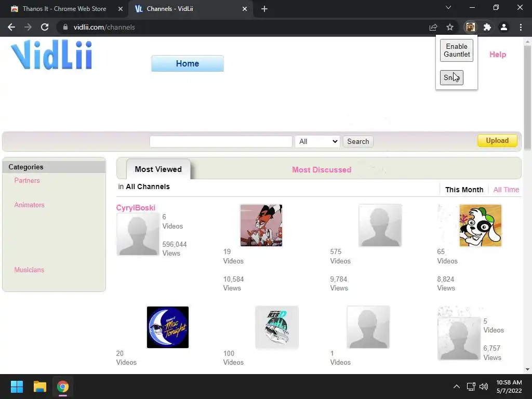Show hidden tray icons chevron
This screenshot has width=532, height=399.
(x=457, y=387)
